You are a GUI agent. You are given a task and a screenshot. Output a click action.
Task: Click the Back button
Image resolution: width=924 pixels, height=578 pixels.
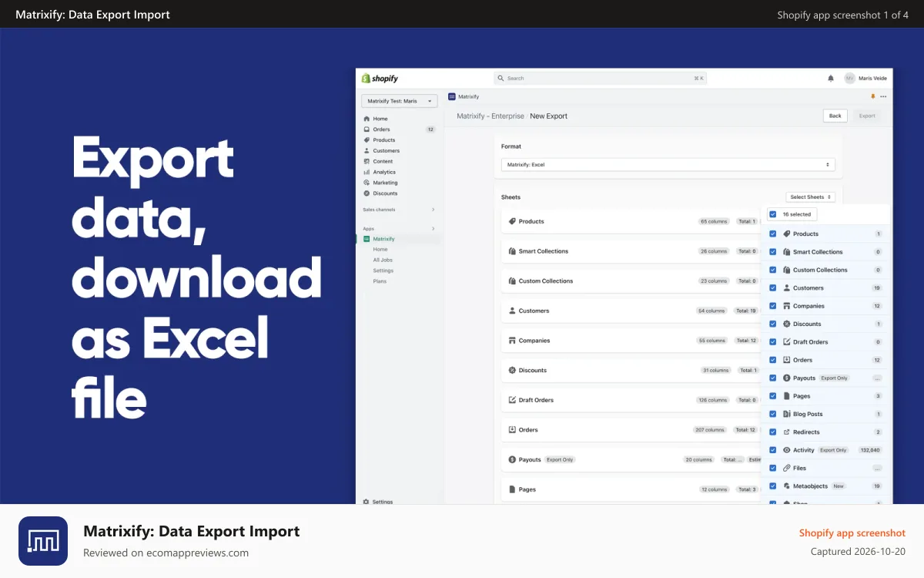[x=835, y=116]
